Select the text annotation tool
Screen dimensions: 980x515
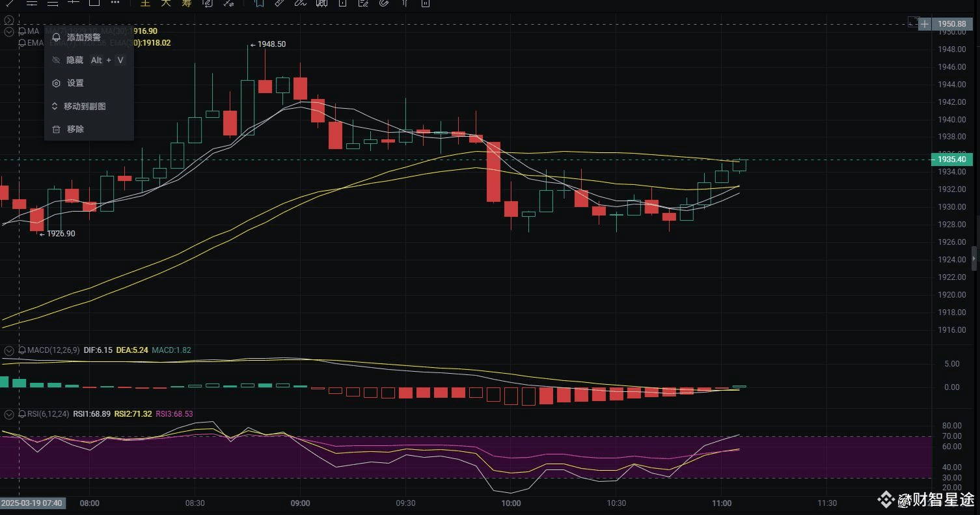pos(342,4)
